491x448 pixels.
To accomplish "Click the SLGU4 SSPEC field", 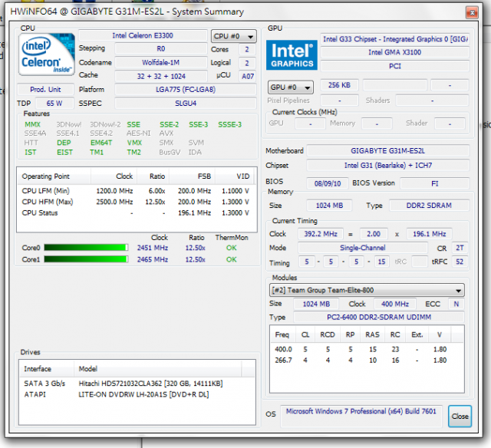I will tap(186, 104).
